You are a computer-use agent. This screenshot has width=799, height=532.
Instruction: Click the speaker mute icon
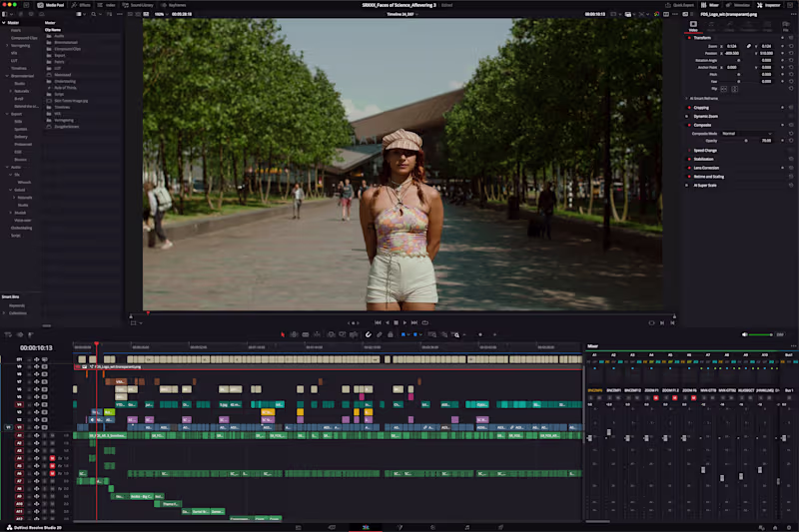(x=744, y=335)
